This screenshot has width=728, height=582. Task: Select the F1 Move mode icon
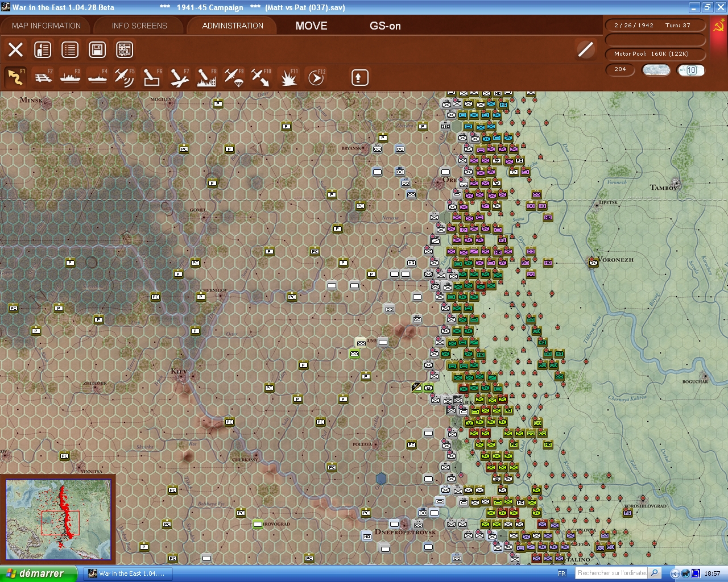[15, 77]
